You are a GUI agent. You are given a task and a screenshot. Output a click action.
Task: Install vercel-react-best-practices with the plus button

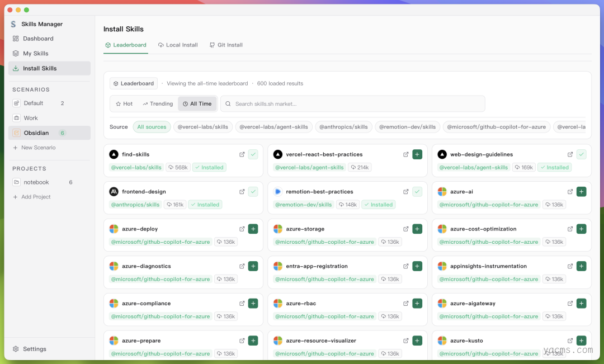pos(417,154)
